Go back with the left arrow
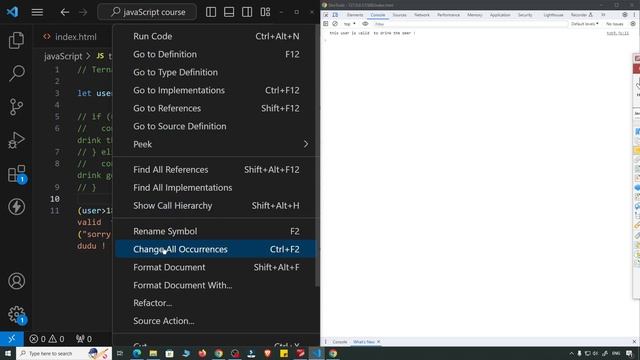The image size is (640, 360). pos(64,12)
